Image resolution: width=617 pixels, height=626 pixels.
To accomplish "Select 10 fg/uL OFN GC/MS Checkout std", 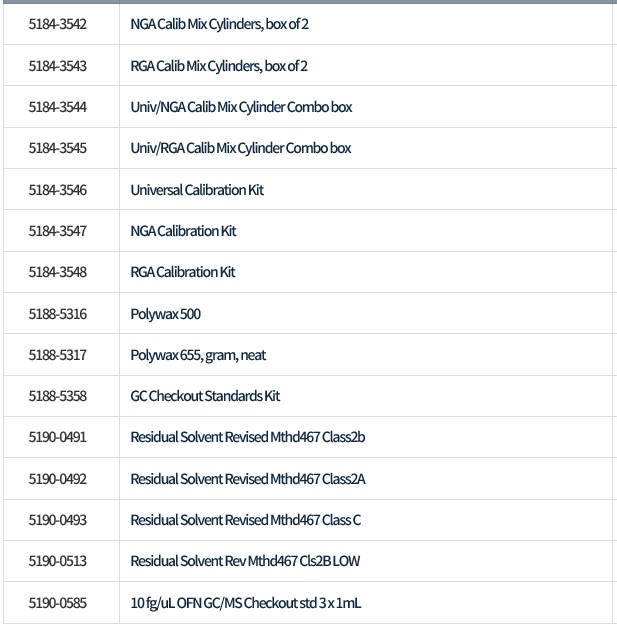I will [x=246, y=603].
